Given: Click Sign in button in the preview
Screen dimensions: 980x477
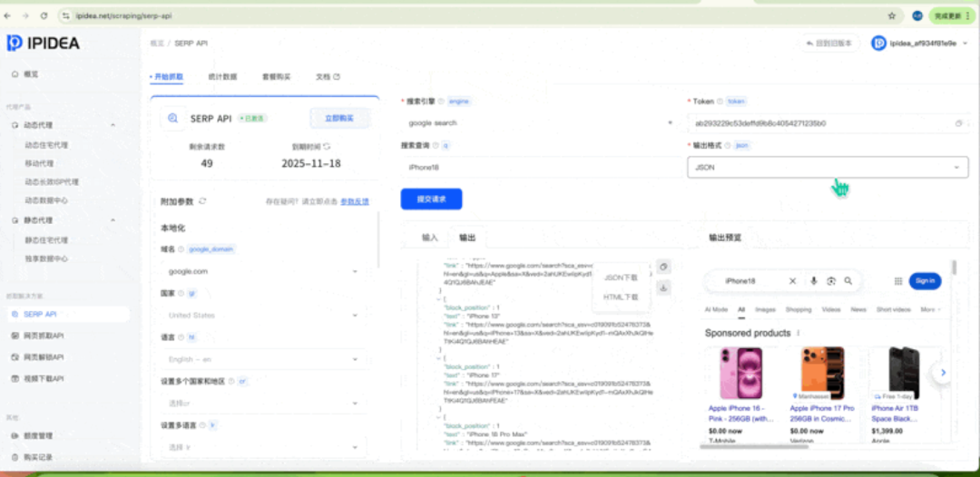Looking at the screenshot, I should click(925, 281).
